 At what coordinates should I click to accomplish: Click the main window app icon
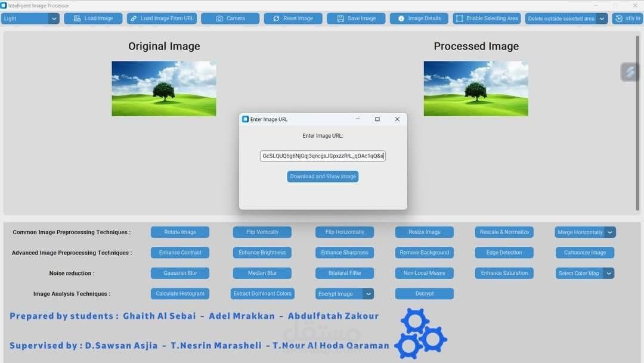[x=4, y=5]
